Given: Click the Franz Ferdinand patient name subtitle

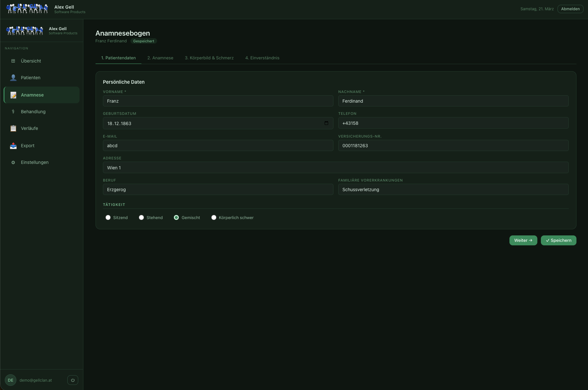Looking at the screenshot, I should coord(111,41).
